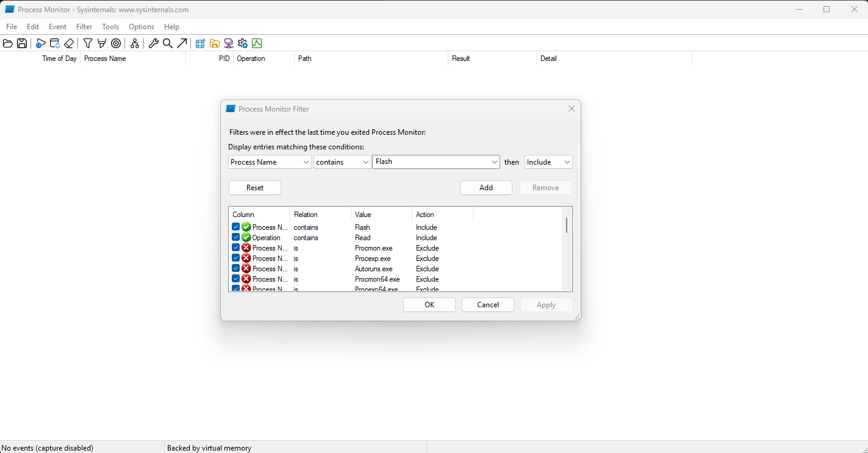Open the Include action dropdown
This screenshot has height=453, width=868.
(x=548, y=162)
